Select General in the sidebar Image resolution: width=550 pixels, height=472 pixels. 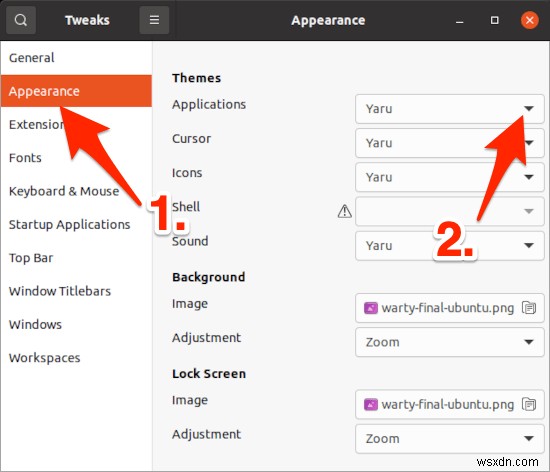pyautogui.click(x=76, y=58)
